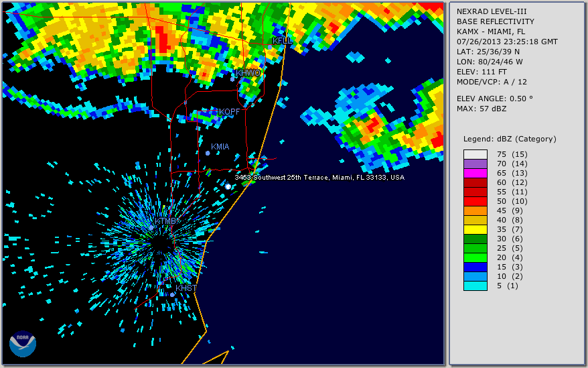Click the white 75 dBZ legend swatch
This screenshot has height=368, width=588.
(475, 154)
